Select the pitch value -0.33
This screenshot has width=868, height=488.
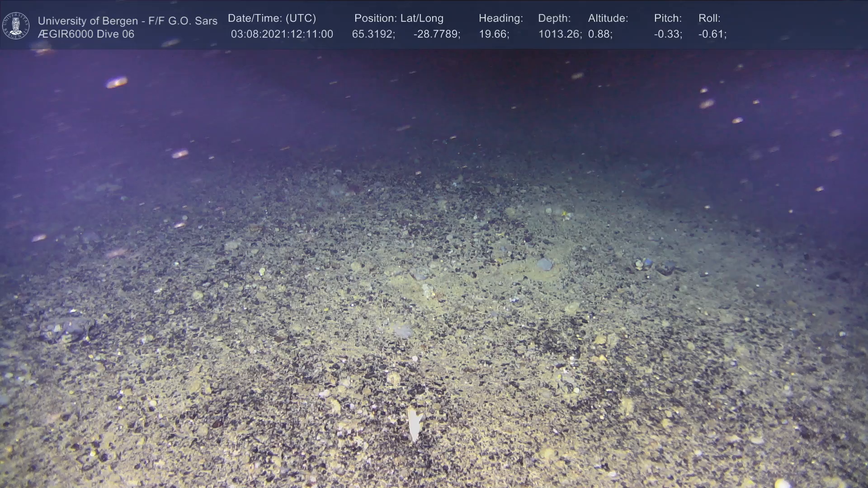pos(668,34)
